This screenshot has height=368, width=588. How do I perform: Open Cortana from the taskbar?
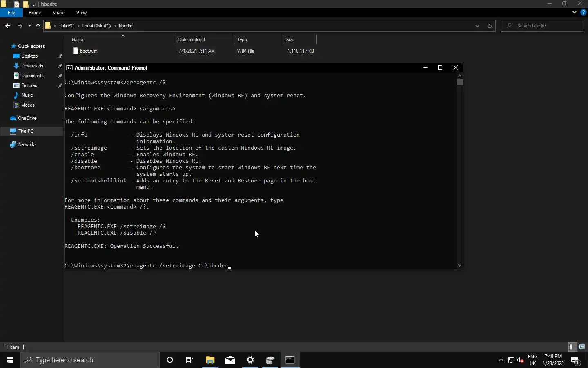[170, 360]
